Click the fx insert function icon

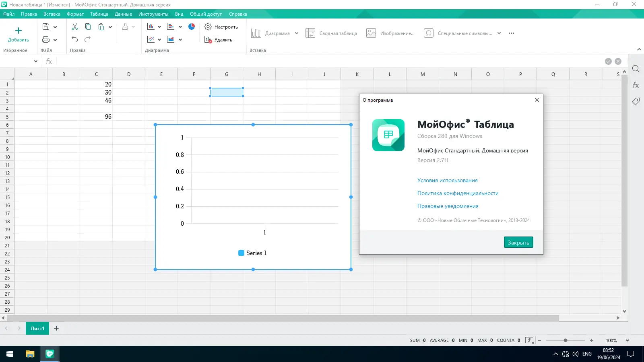click(49, 62)
